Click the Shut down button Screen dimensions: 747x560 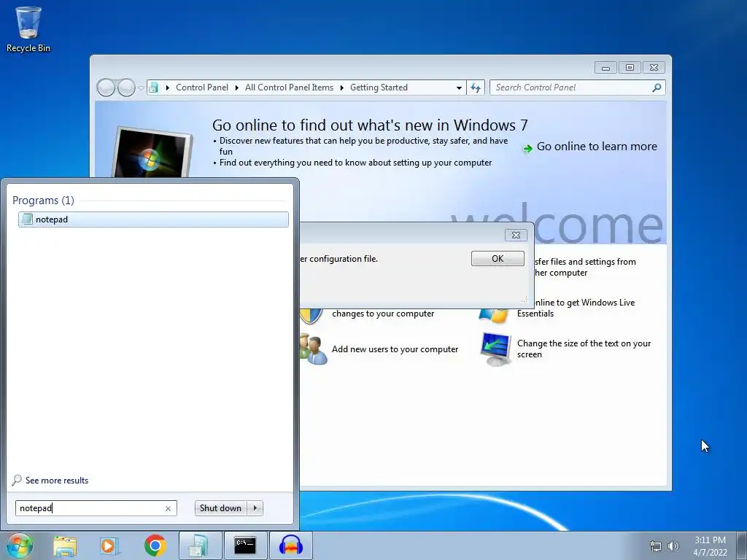coord(220,508)
